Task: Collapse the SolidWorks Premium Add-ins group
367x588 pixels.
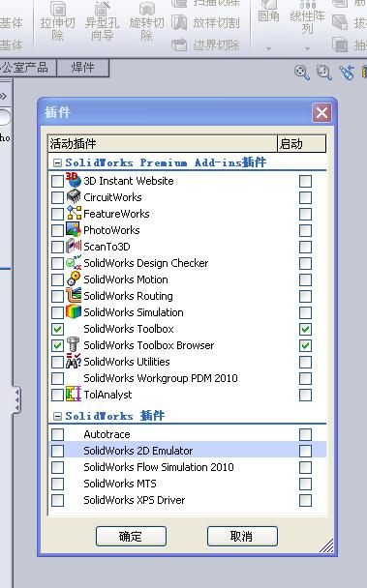Action: click(57, 162)
